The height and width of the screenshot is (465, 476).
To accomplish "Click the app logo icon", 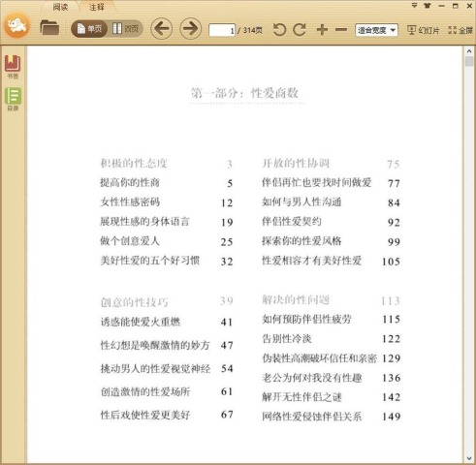I will pyautogui.click(x=17, y=25).
